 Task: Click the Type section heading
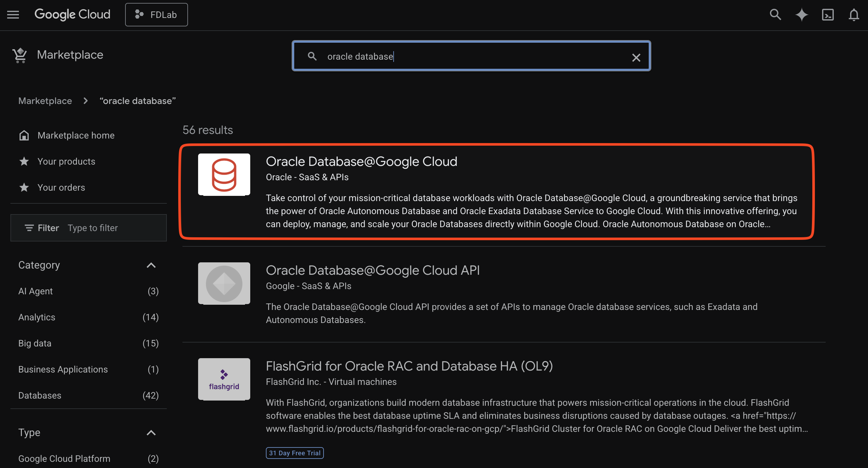(29, 432)
